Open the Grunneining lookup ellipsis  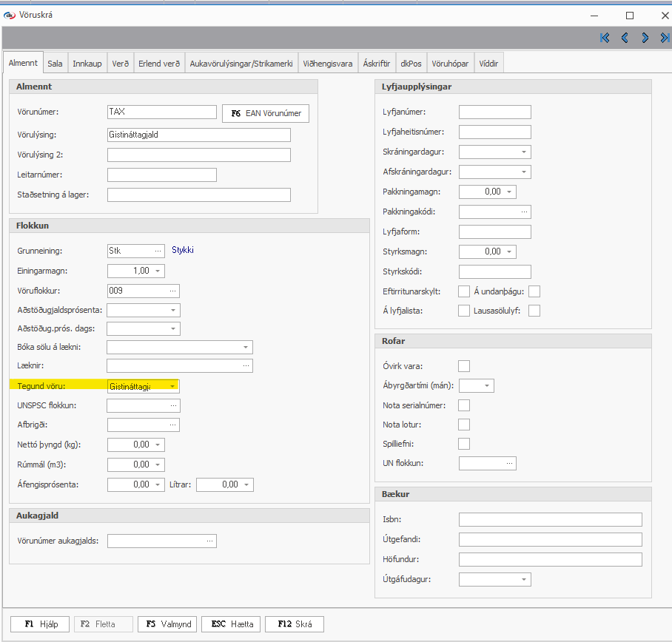pyautogui.click(x=158, y=251)
